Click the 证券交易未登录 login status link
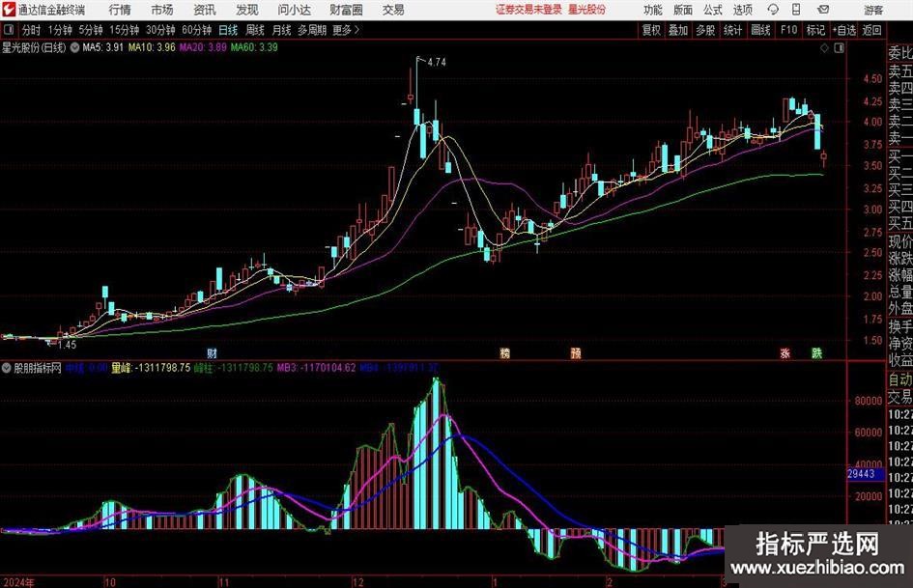Viewport: 913px width, 588px height. point(528,10)
